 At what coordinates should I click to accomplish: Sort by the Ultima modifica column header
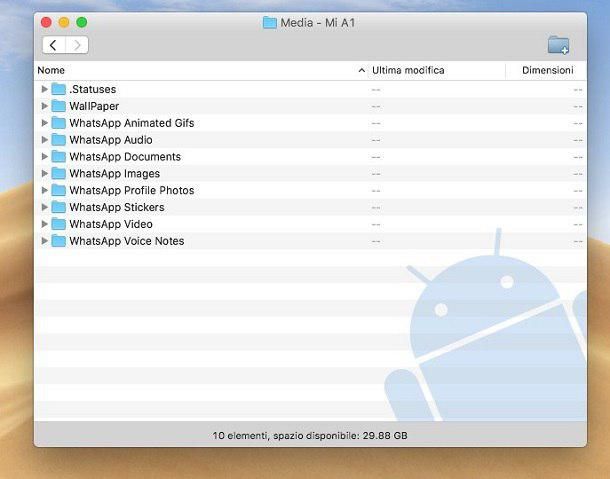pyautogui.click(x=408, y=70)
